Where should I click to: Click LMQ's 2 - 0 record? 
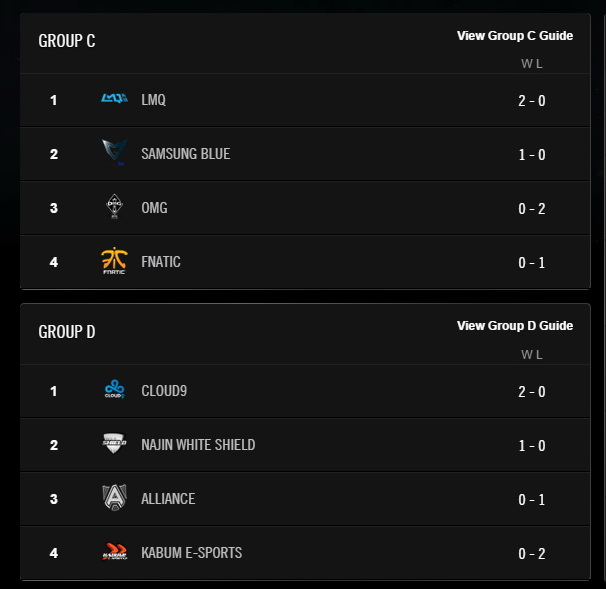[x=531, y=100]
